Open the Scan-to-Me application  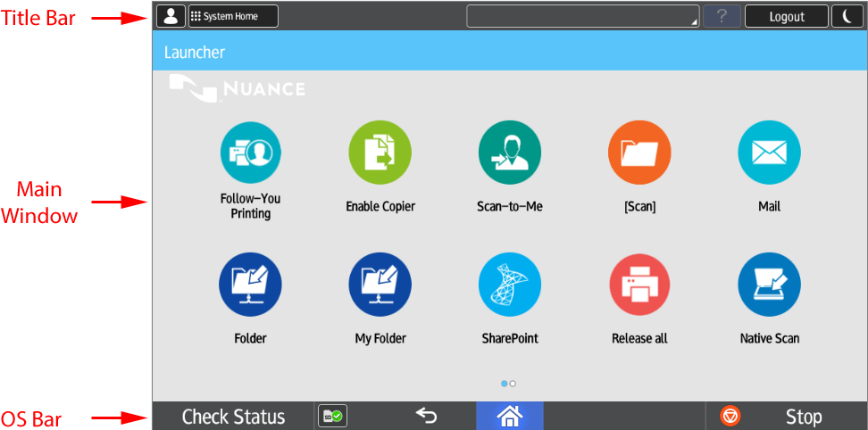tap(509, 153)
